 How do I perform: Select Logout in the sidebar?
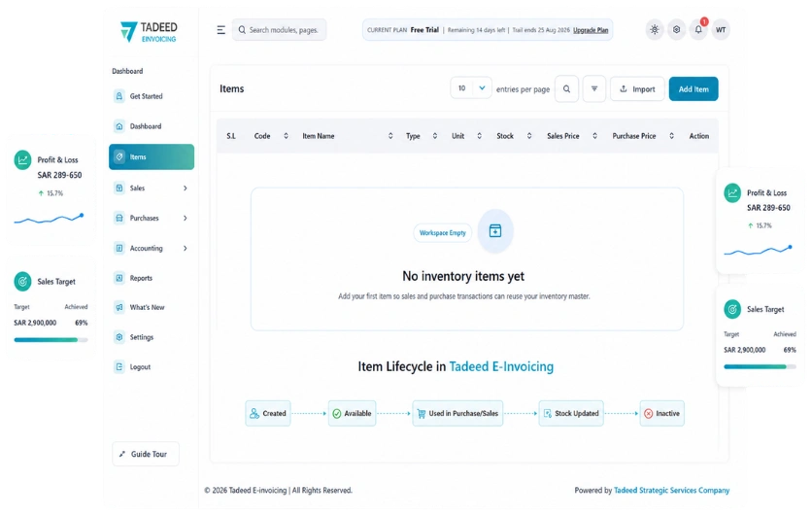(152, 367)
